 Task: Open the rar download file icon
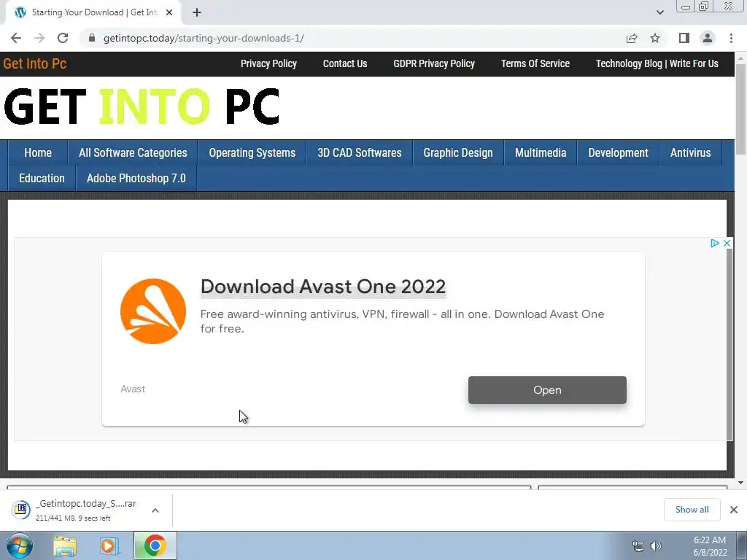[x=21, y=510]
